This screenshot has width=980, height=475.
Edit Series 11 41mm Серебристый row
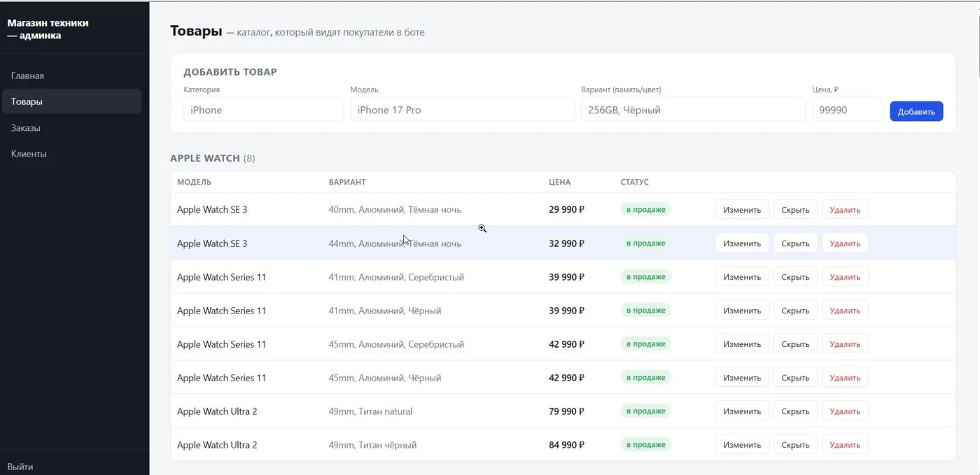pyautogui.click(x=742, y=276)
